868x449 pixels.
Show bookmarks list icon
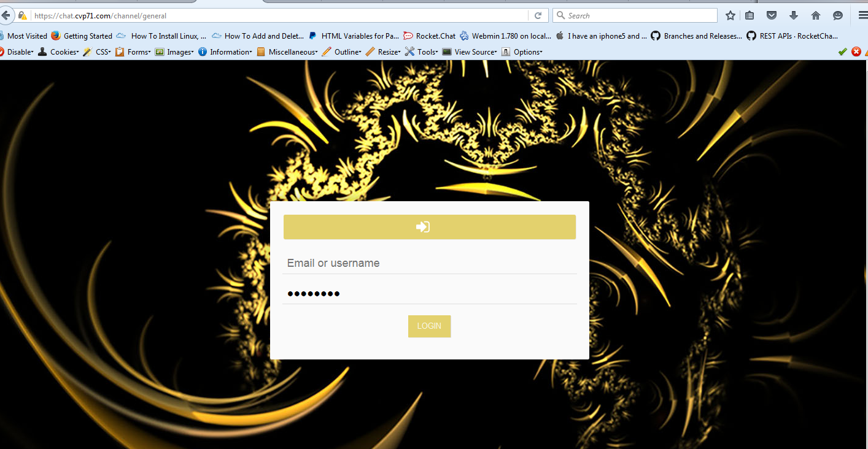point(750,15)
